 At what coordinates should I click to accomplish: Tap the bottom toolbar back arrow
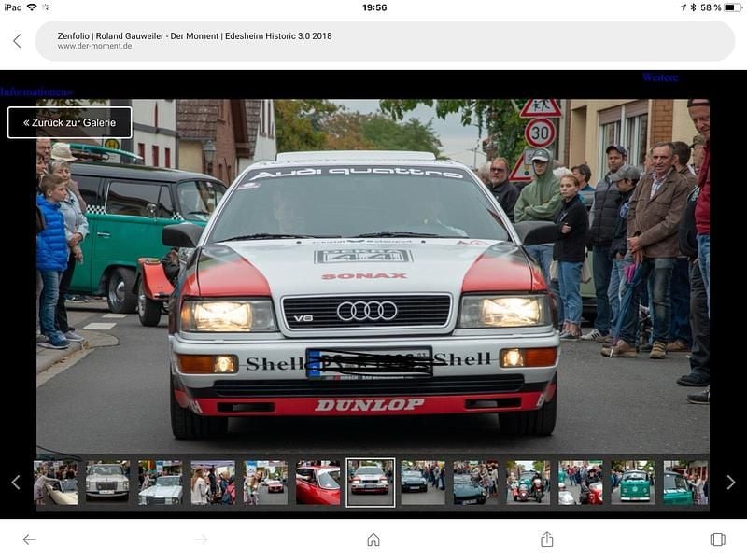click(x=29, y=539)
